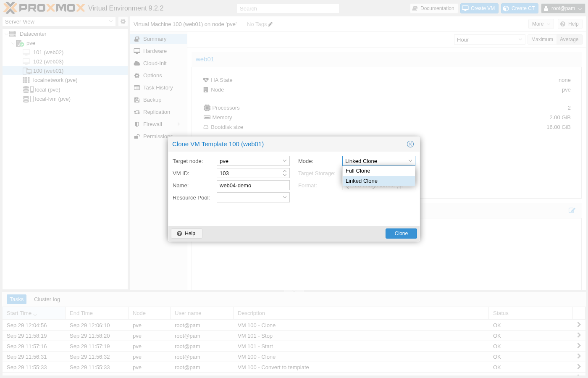
Task: Switch to the Cluster log tab
Action: tap(47, 299)
